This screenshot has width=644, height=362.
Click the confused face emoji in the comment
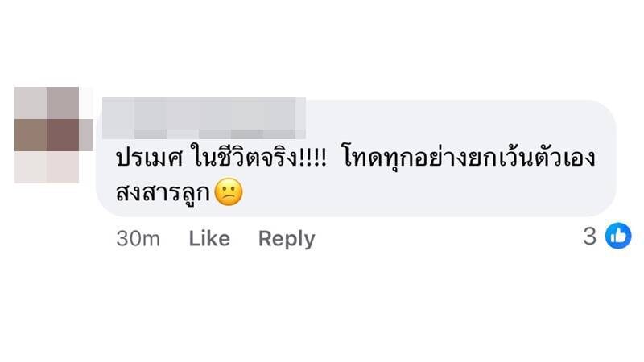(x=229, y=195)
